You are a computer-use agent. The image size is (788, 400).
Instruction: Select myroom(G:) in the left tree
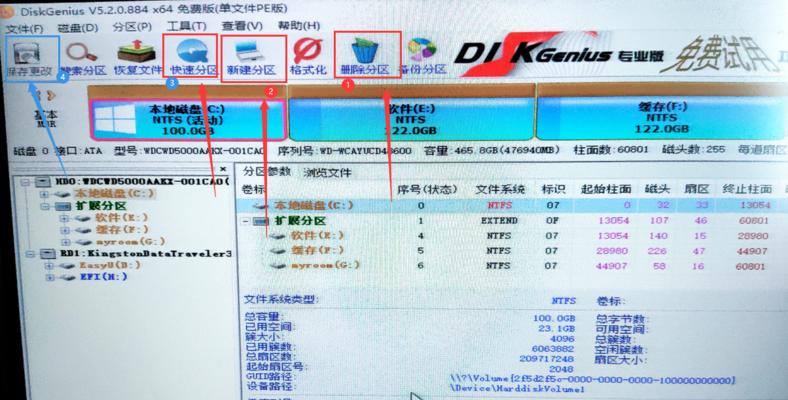click(129, 242)
